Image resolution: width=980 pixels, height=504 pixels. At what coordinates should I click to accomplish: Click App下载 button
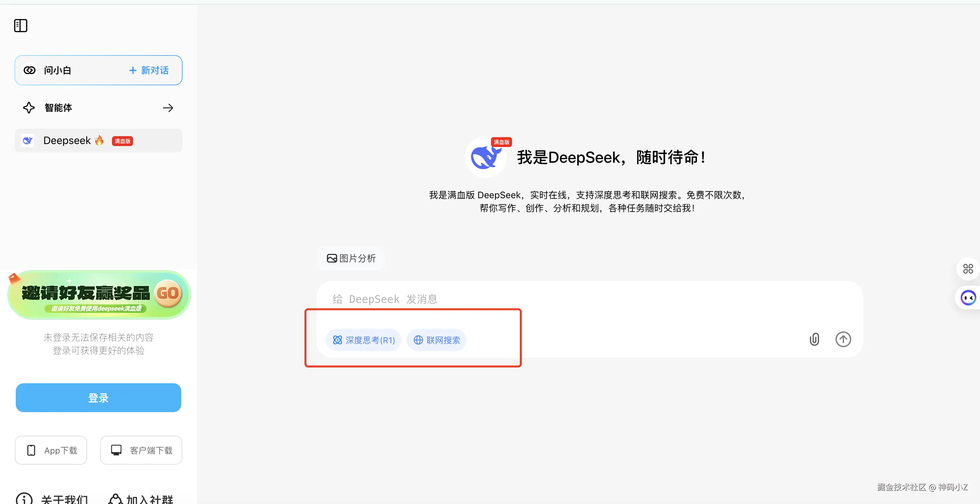tap(51, 450)
